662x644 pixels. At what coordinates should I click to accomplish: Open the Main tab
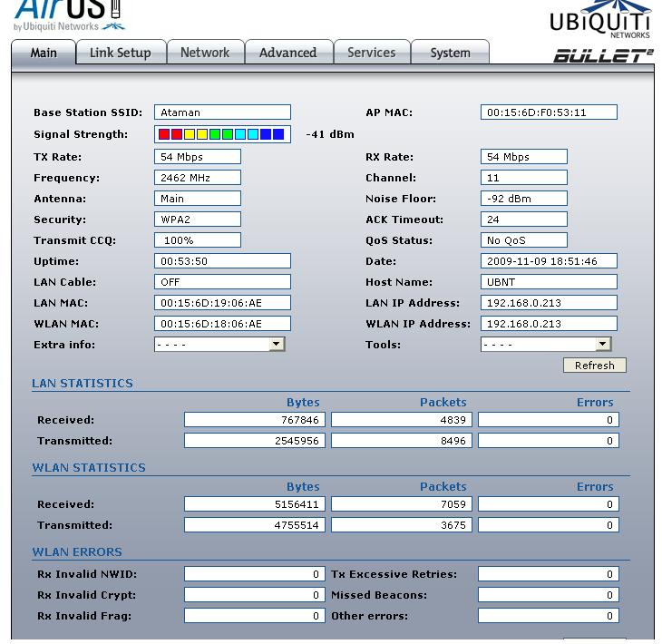point(44,53)
